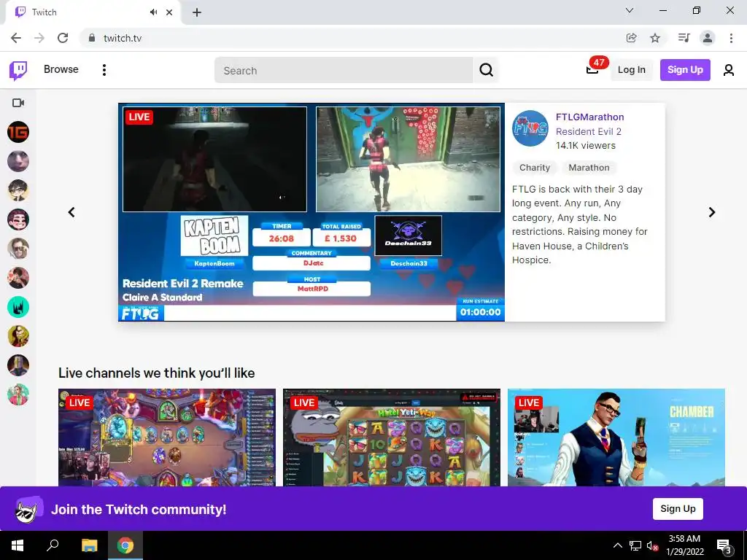Show previous featured stream with left arrow
The height and width of the screenshot is (560, 747).
tap(71, 212)
